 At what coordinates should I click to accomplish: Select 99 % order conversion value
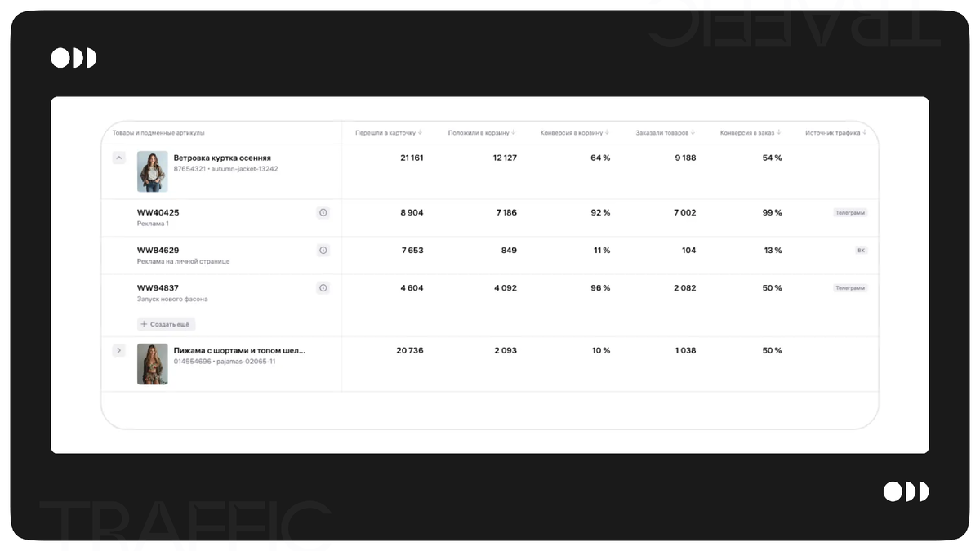pyautogui.click(x=772, y=212)
